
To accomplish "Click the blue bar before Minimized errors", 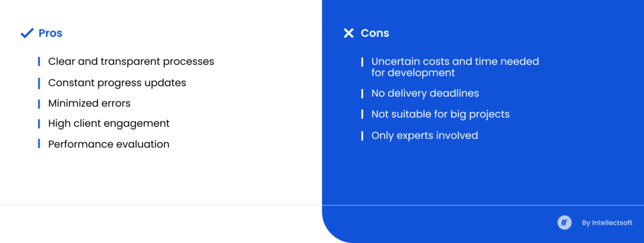I will click(39, 104).
